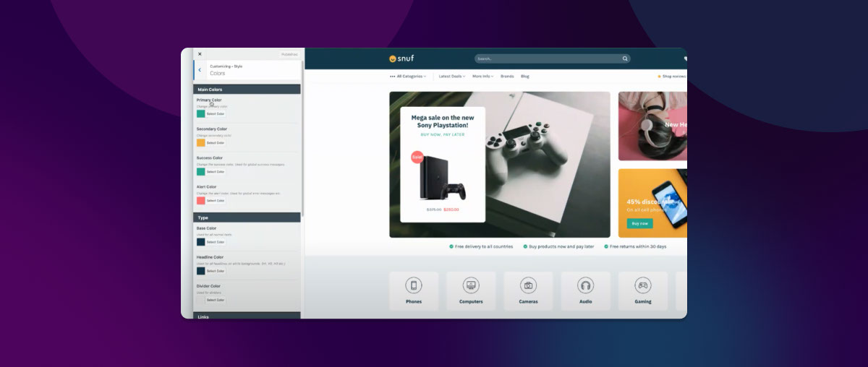
Task: Click the Cameras category label
Action: (529, 301)
